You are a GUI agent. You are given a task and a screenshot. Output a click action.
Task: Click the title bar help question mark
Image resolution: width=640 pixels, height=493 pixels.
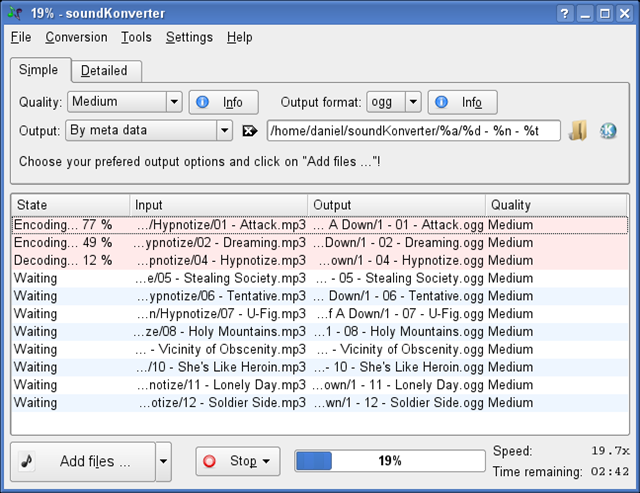pyautogui.click(x=564, y=14)
